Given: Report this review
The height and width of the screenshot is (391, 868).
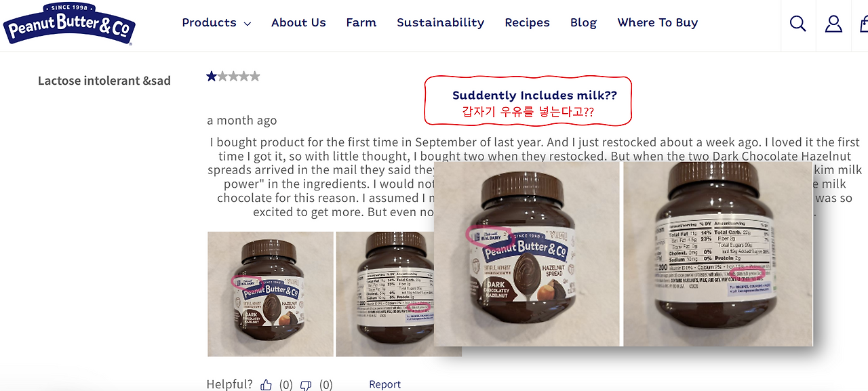Looking at the screenshot, I should click(384, 384).
